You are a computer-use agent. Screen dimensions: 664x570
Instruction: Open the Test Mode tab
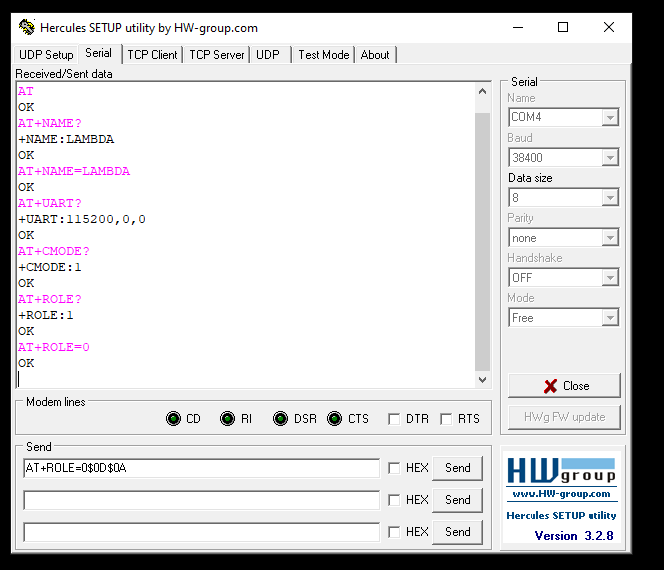pos(324,55)
